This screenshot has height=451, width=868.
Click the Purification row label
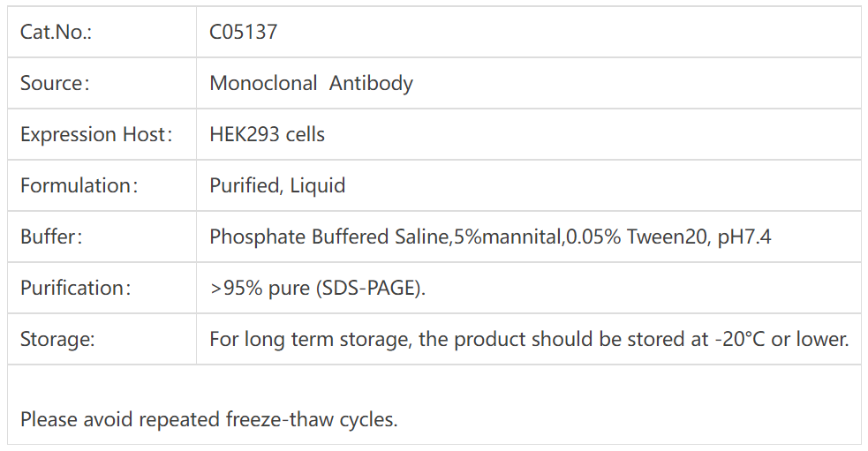pos(75,289)
